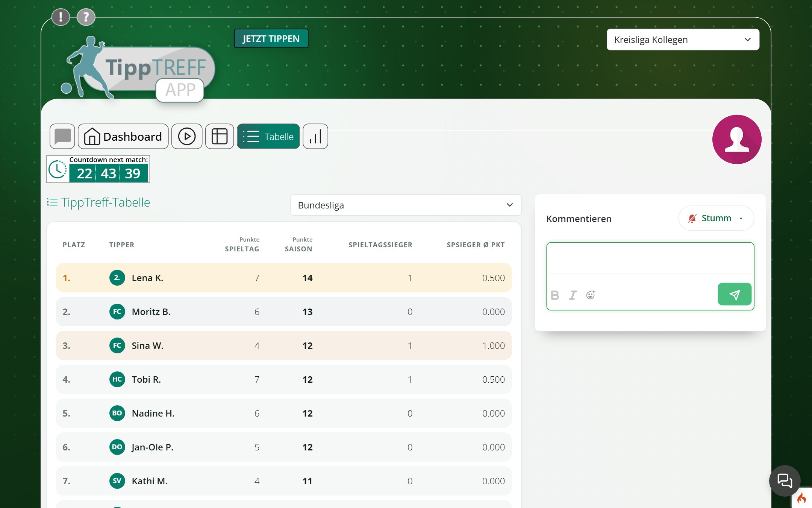Sort by SPSIEGER Ø PKT column header

476,245
